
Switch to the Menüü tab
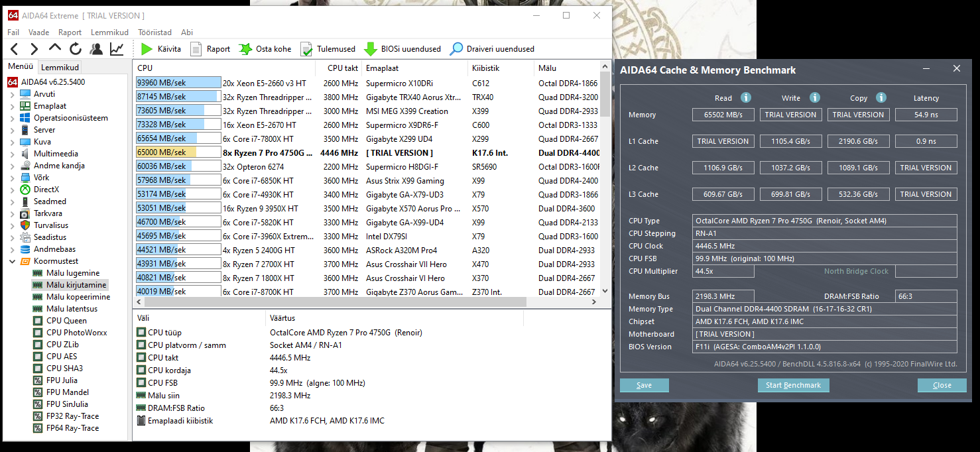coord(21,66)
